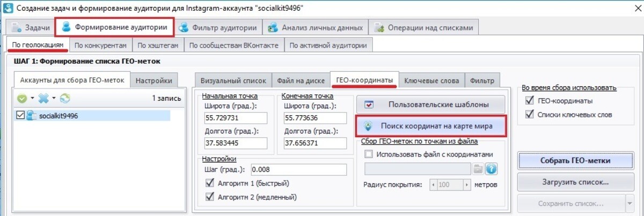Click browse-folder icon for coordinates file
Screen dimensions: 644x216
tap(478, 170)
